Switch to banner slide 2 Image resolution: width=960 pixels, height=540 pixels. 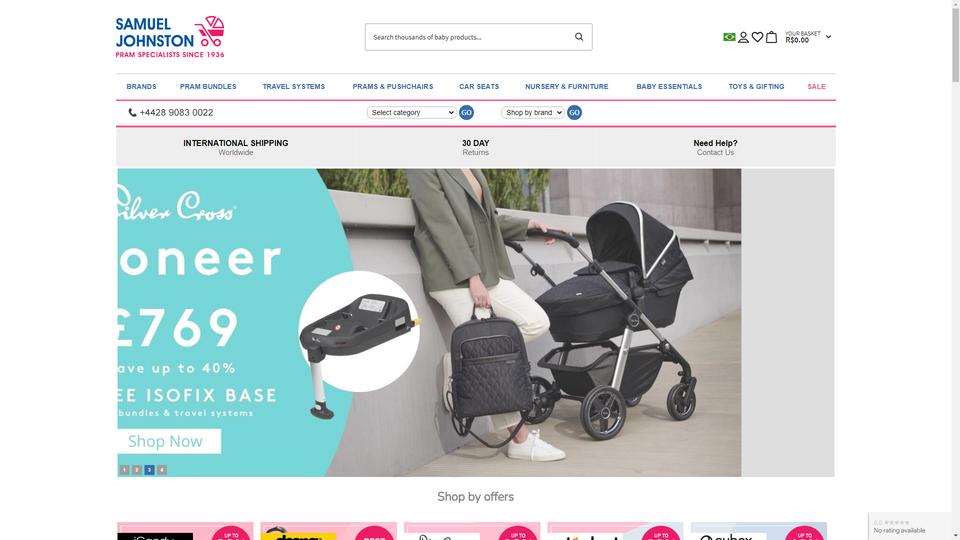tap(137, 470)
